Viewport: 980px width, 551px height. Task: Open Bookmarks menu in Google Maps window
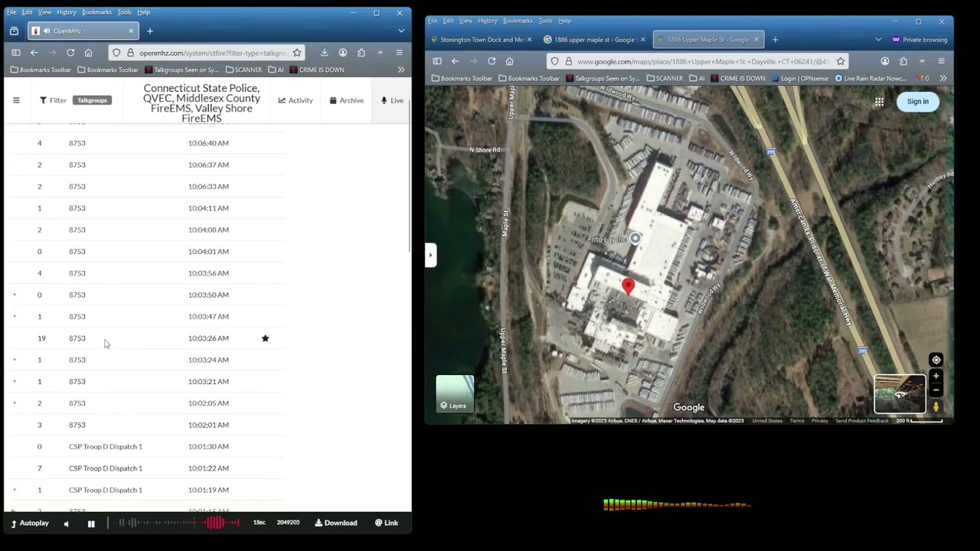point(518,21)
